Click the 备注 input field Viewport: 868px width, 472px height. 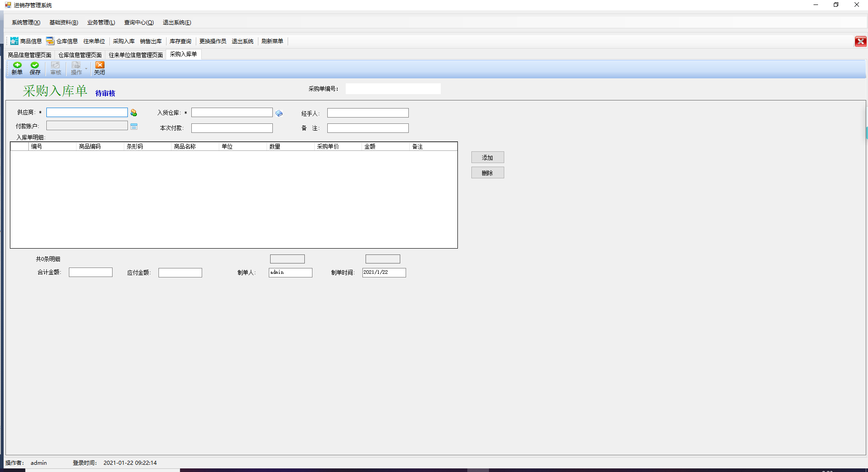pos(368,128)
